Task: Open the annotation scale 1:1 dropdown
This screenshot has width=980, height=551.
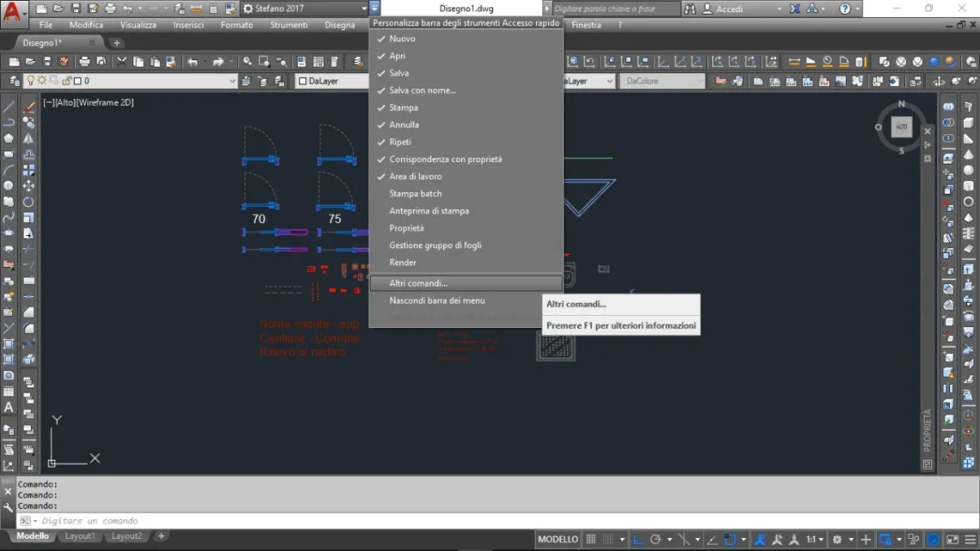Action: point(814,539)
